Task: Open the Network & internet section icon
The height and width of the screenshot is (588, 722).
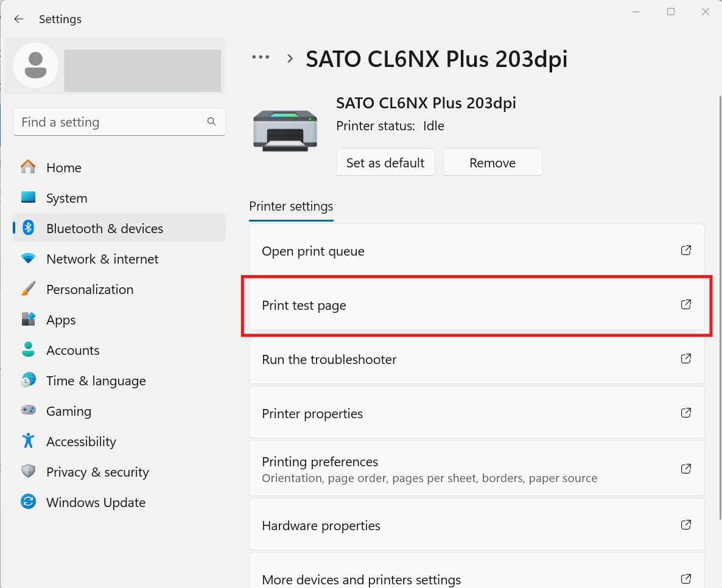Action: click(x=28, y=259)
